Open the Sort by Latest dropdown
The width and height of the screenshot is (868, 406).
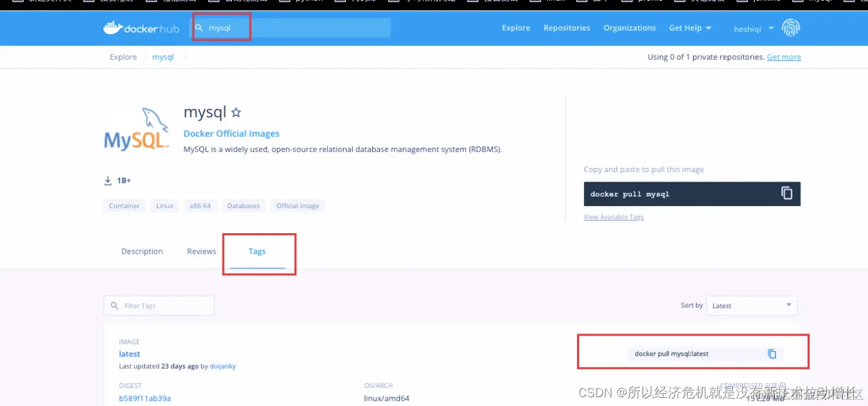(x=751, y=306)
